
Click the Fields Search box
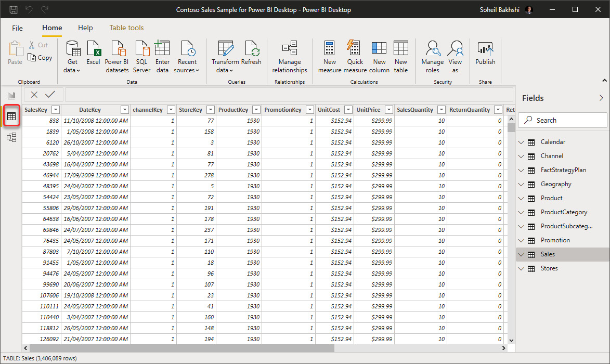[563, 120]
